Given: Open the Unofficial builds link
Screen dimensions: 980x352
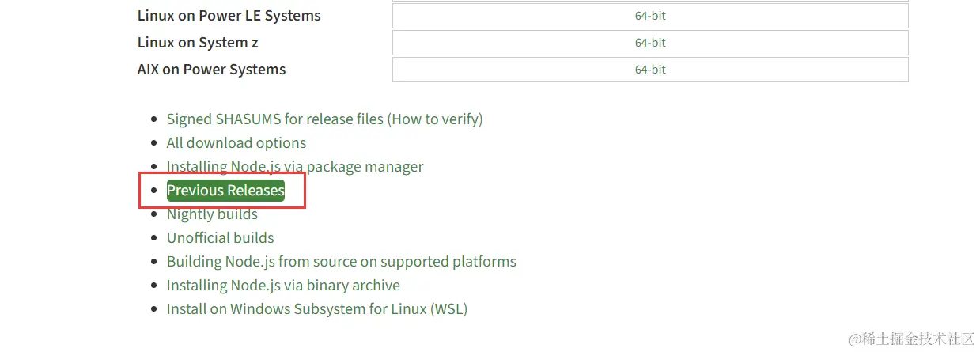Looking at the screenshot, I should 220,238.
